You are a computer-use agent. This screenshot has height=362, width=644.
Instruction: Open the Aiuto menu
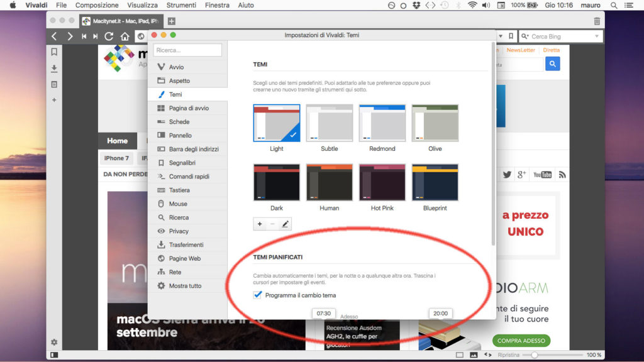click(x=246, y=5)
